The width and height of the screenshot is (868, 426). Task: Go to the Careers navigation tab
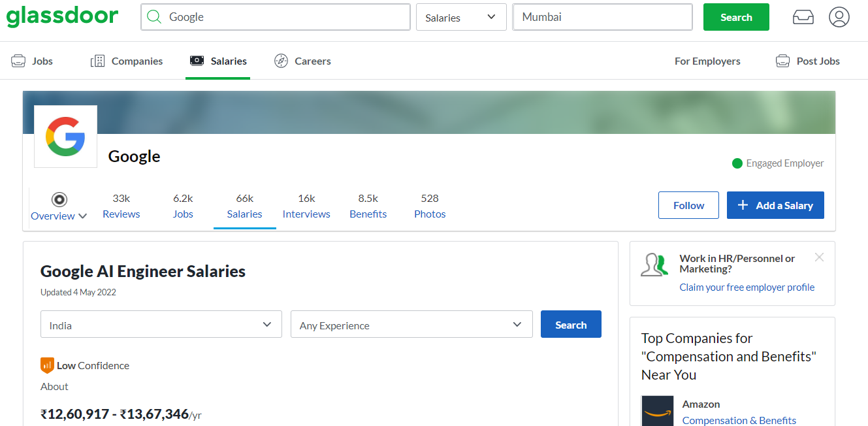[302, 61]
